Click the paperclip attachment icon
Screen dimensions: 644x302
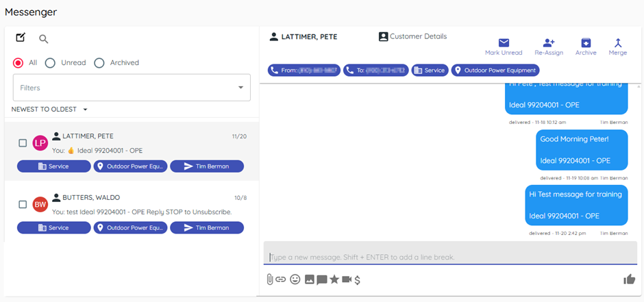pyautogui.click(x=269, y=279)
